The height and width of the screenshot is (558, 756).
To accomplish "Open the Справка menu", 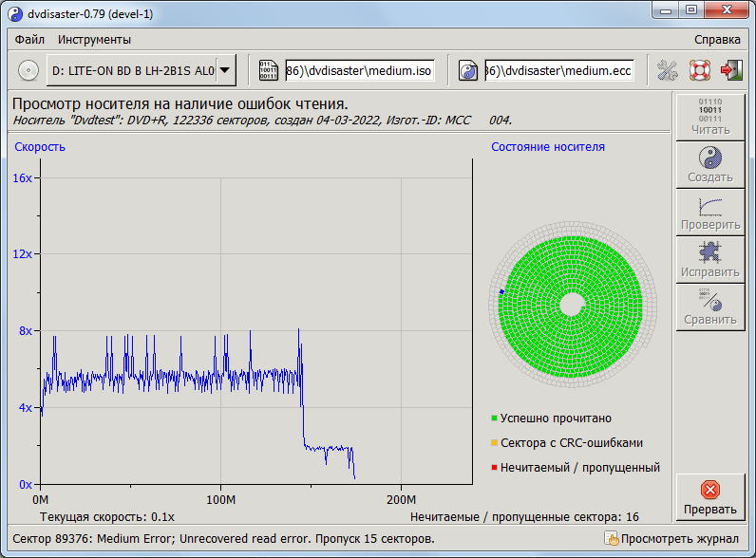I will tap(717, 40).
